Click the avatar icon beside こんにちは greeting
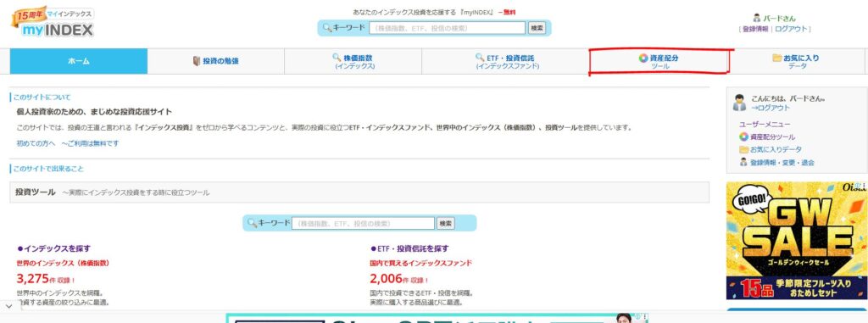 click(739, 103)
